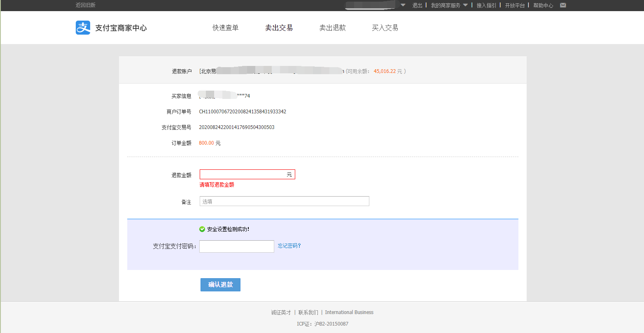The height and width of the screenshot is (333, 644).
Task: Focus the 备注 remarks field
Action: (x=285, y=201)
